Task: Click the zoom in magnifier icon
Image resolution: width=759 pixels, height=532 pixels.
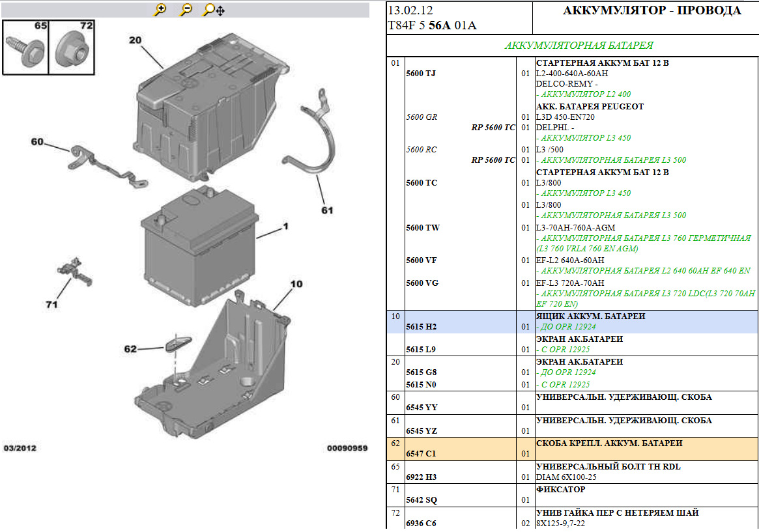Action: point(160,10)
